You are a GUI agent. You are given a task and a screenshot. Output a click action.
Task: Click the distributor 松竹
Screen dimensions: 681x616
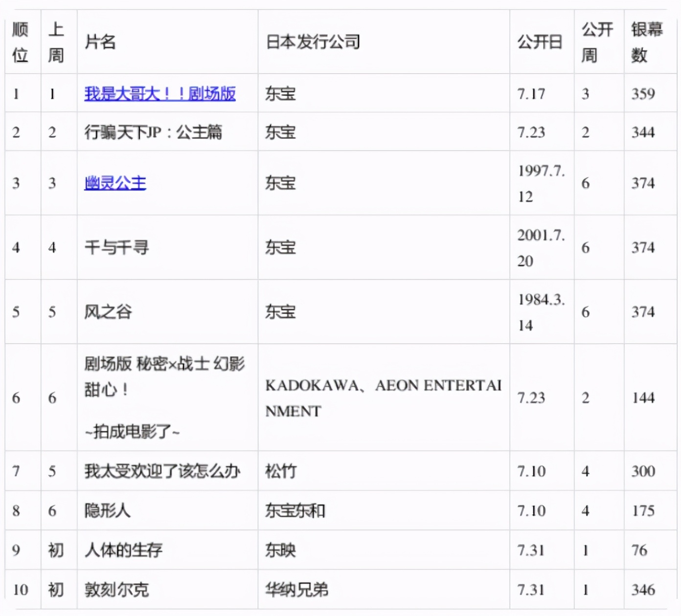tap(281, 471)
